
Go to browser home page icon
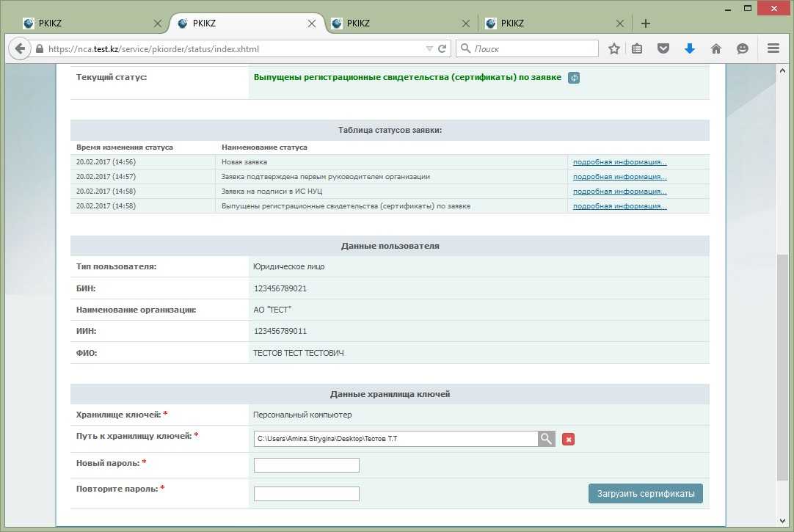[x=716, y=49]
